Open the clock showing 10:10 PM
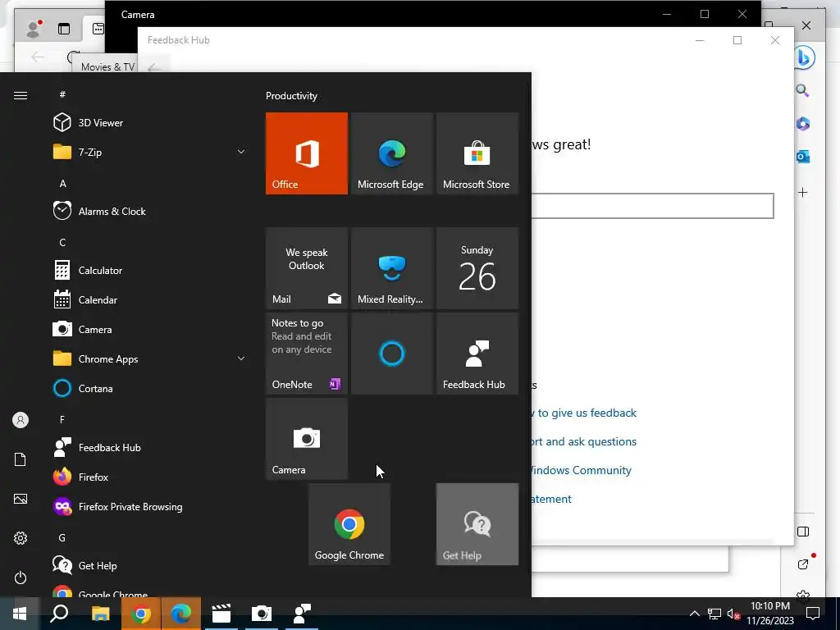Image resolution: width=840 pixels, height=630 pixels. pyautogui.click(x=769, y=614)
